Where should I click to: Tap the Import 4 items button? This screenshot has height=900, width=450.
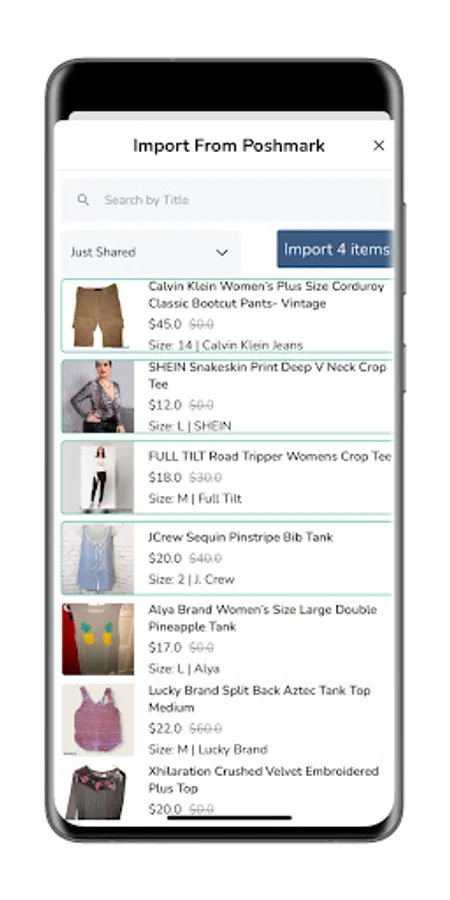point(335,249)
